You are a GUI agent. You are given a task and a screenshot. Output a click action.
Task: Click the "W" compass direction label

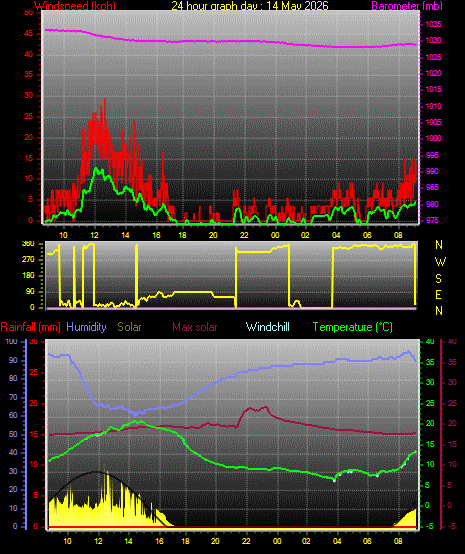pos(440,262)
